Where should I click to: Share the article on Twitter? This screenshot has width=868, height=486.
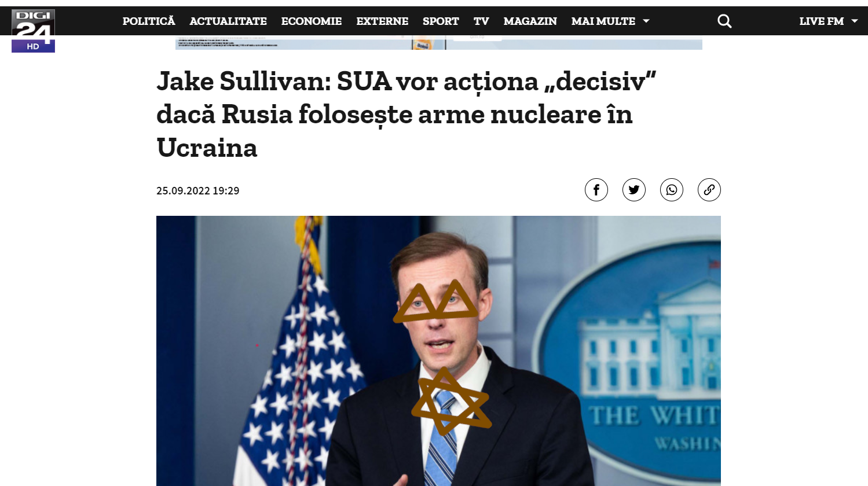click(633, 190)
